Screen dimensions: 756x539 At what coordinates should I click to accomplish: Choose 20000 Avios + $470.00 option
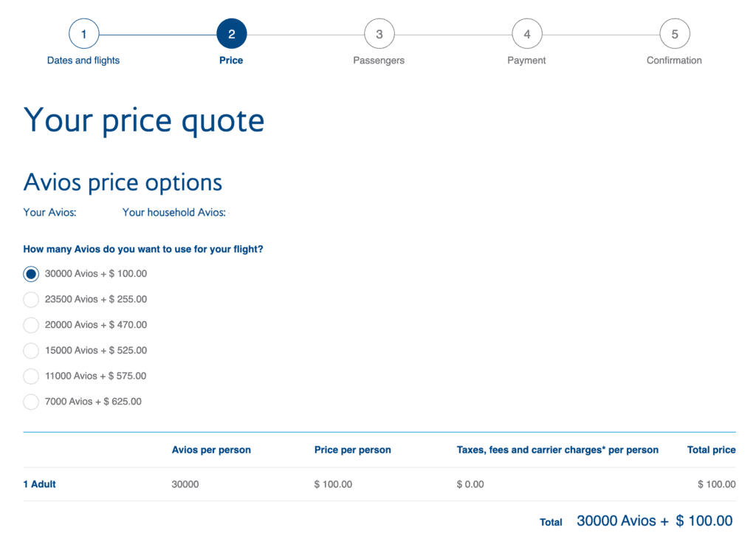tap(31, 325)
